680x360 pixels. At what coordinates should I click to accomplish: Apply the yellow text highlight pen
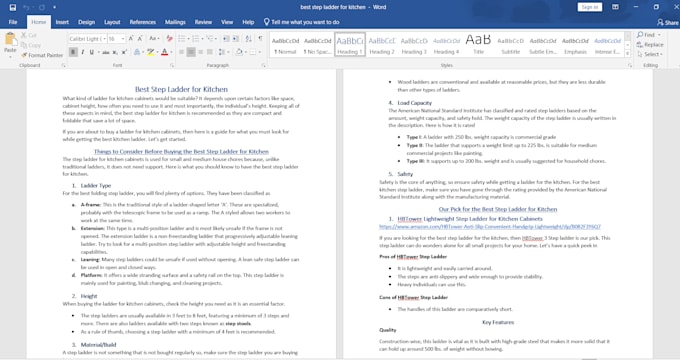150,52
